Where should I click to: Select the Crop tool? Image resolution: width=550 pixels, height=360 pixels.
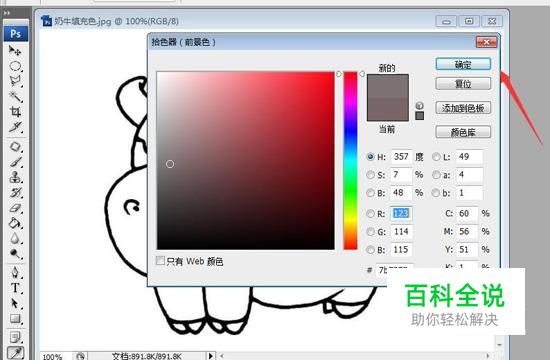[x=15, y=112]
